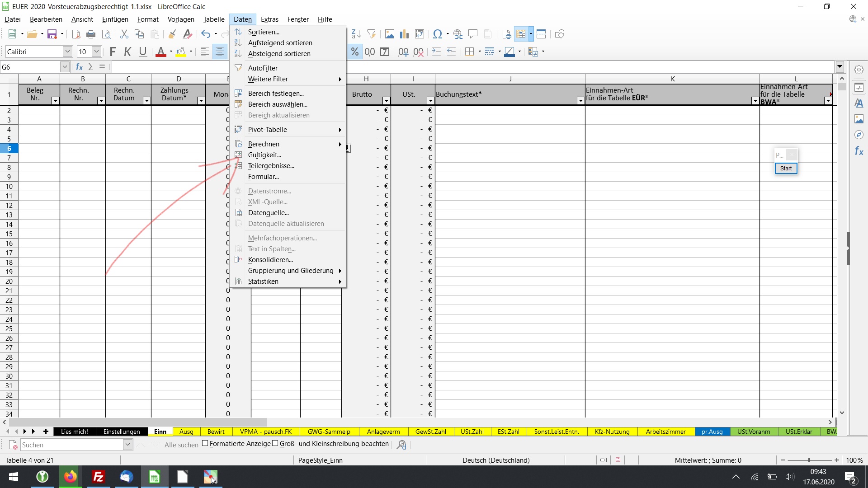868x488 pixels.
Task: Open Rechn. Datum filter dropdown
Action: pos(146,101)
